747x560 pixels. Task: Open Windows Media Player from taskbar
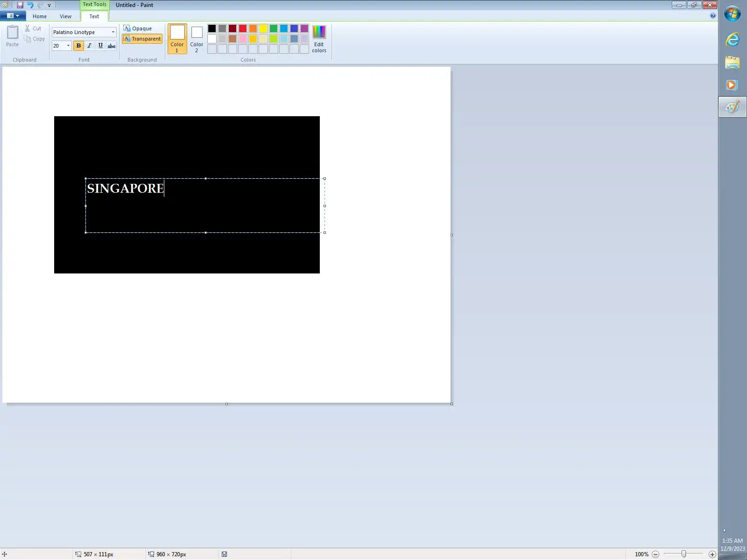(732, 85)
